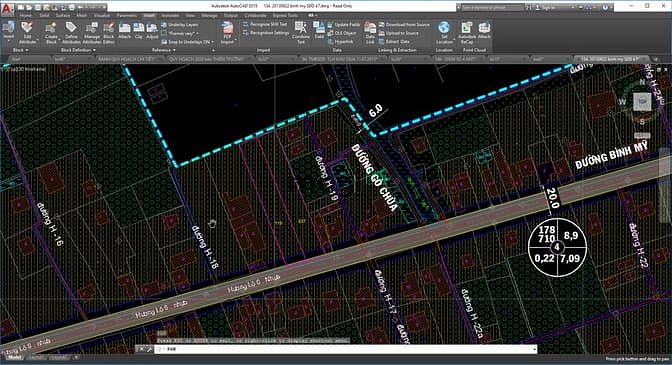Open the Help question mark icon

606,8
